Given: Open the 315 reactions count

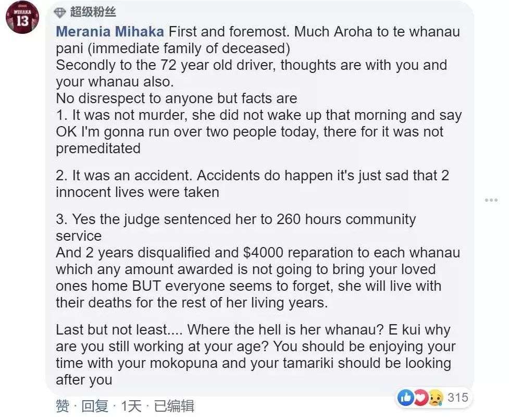Looking at the screenshot, I should pyautogui.click(x=458, y=398).
